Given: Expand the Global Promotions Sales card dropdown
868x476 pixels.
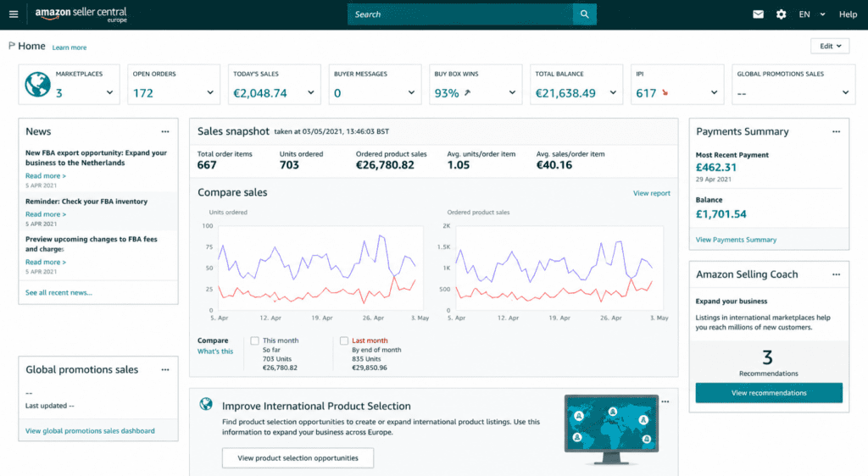Looking at the screenshot, I should point(845,93).
